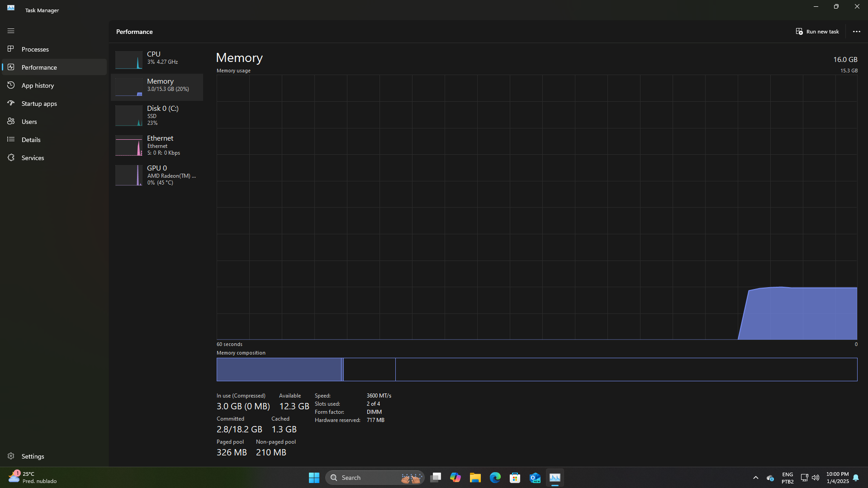Select CPU 3% 4.27 GHz entry
The image size is (868, 488).
click(157, 60)
